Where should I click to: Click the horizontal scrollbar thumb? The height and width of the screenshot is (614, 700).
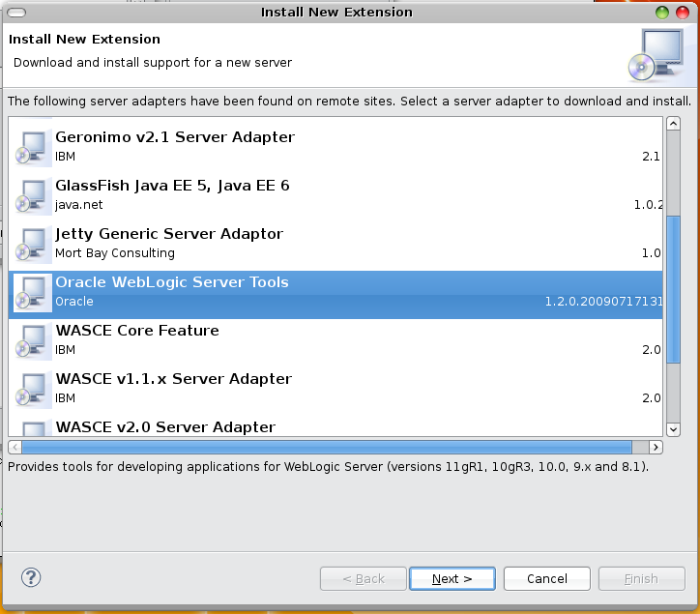[x=327, y=447]
